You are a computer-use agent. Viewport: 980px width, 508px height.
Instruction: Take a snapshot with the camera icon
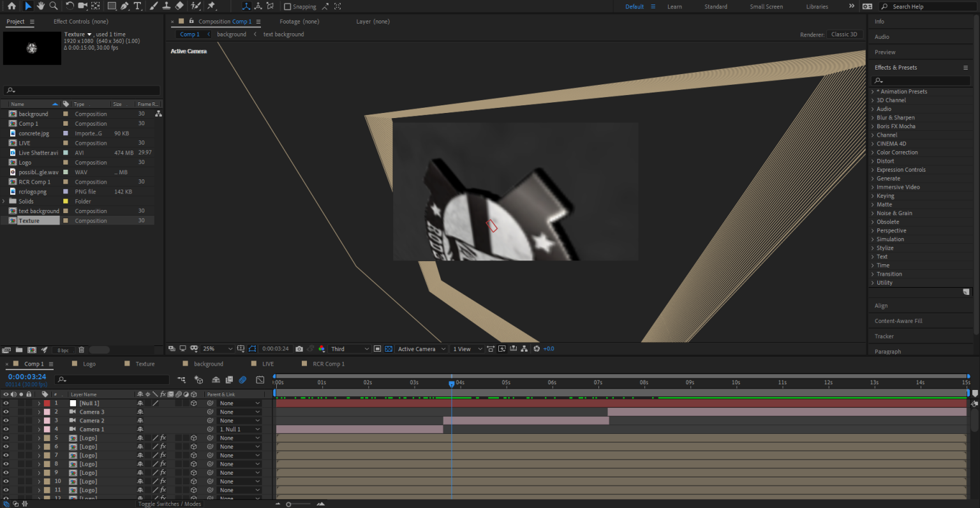coord(299,348)
